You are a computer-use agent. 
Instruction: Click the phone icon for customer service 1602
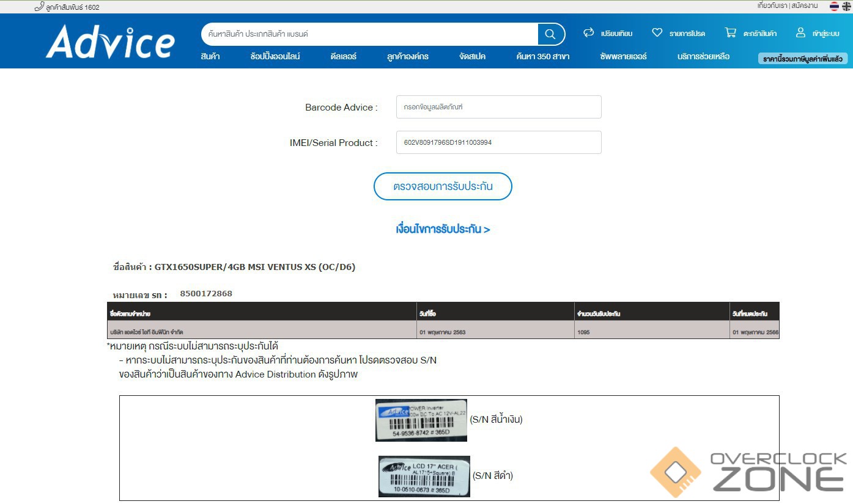click(x=39, y=7)
